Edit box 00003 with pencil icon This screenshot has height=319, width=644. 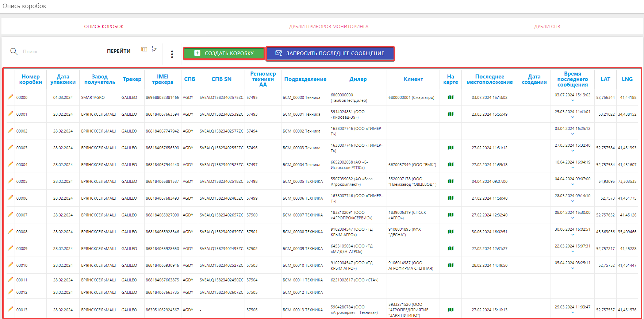click(10, 147)
